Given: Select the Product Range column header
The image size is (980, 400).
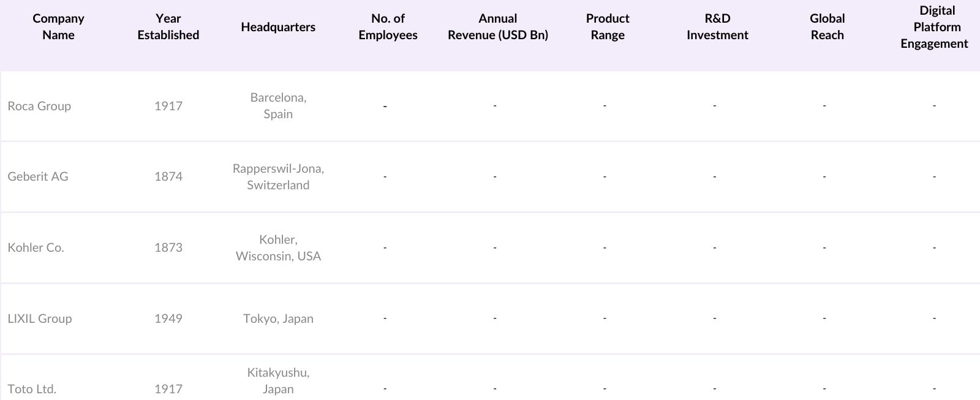Looking at the screenshot, I should (608, 27).
